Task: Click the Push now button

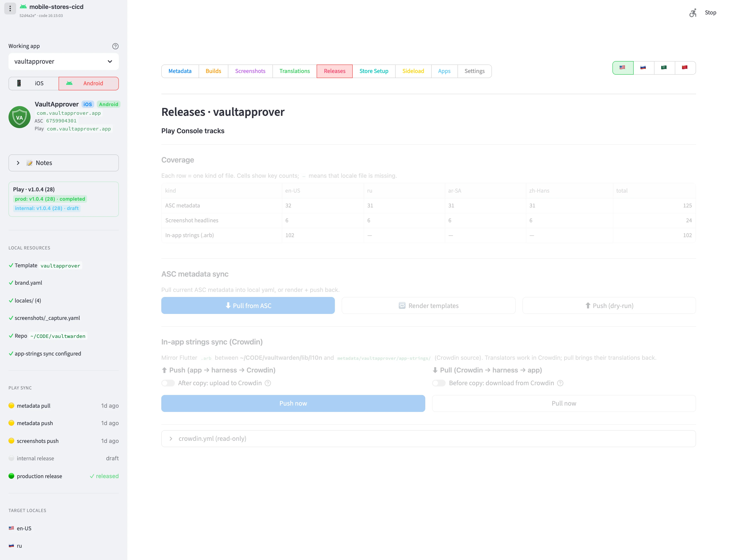Action: pyautogui.click(x=293, y=403)
